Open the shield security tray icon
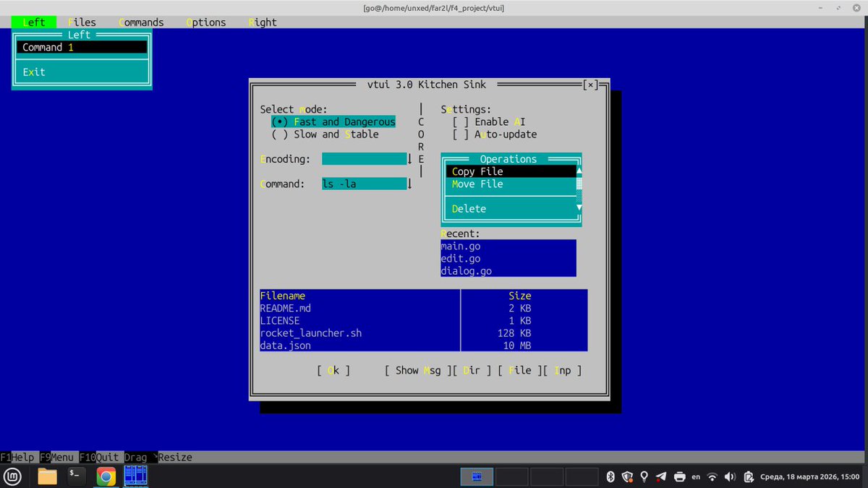This screenshot has height=488, width=868. tap(627, 476)
